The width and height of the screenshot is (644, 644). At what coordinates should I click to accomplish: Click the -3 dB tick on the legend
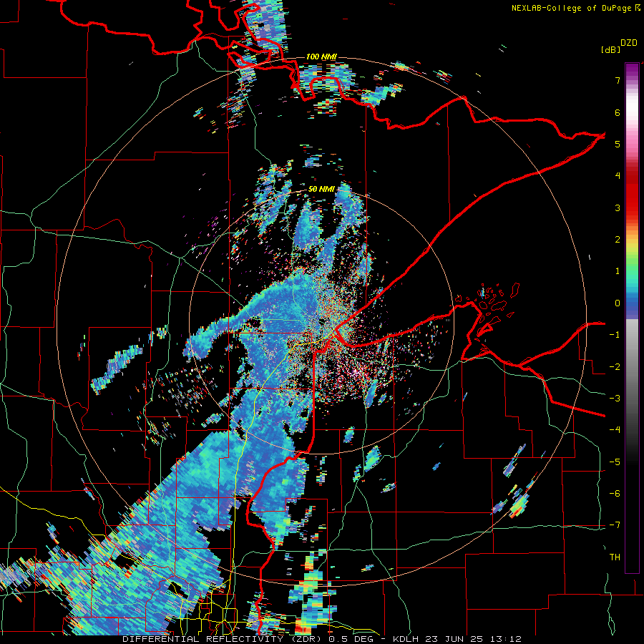[615, 399]
